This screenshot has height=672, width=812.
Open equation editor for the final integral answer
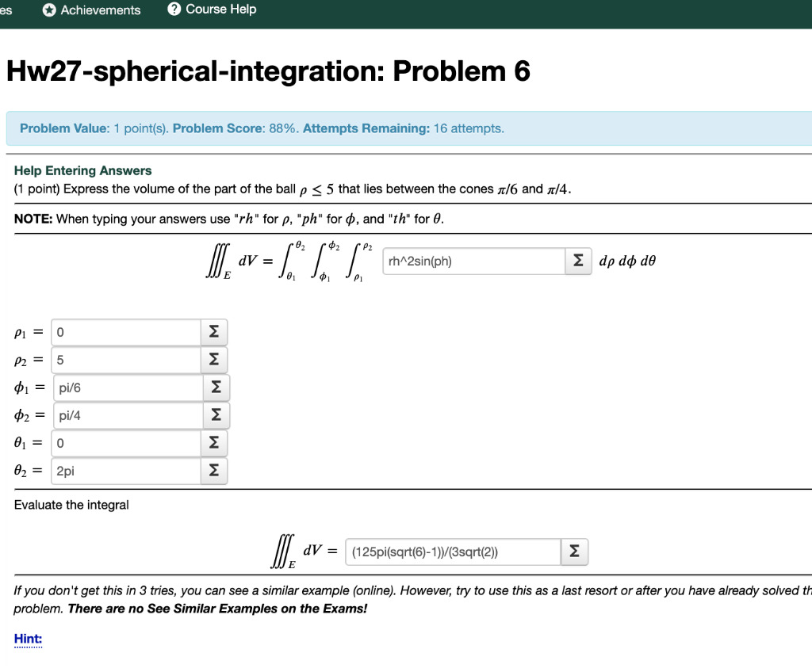574,552
